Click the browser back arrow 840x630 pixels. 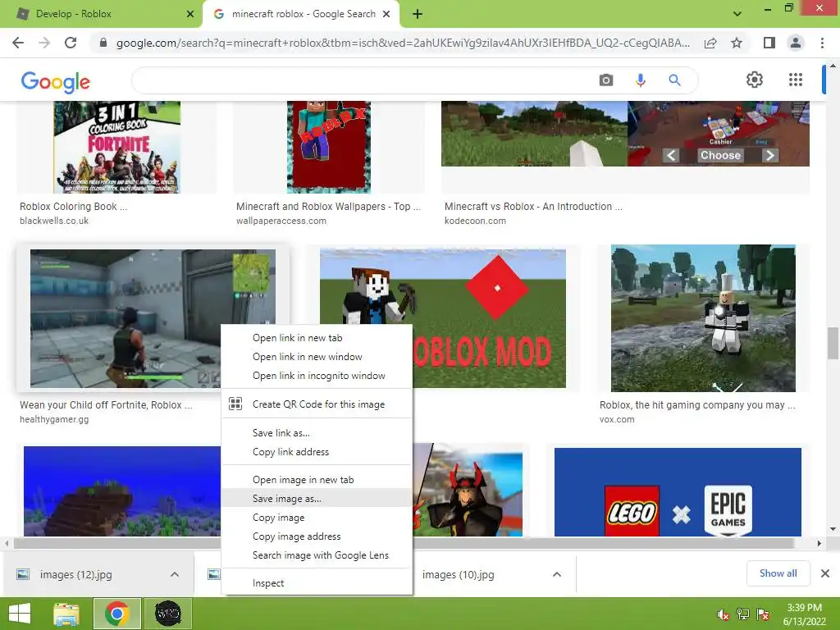click(18, 43)
